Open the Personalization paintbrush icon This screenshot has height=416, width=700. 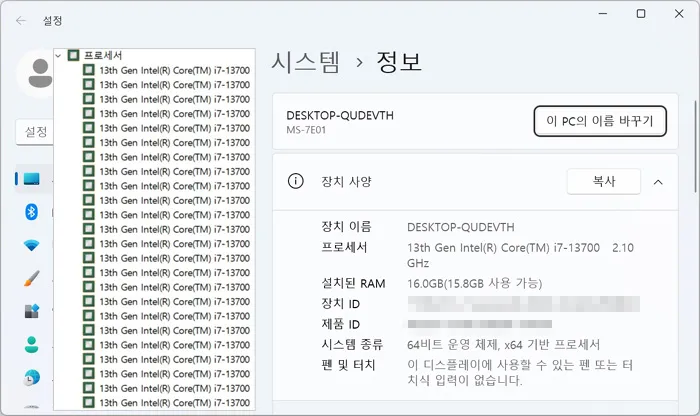[32, 278]
